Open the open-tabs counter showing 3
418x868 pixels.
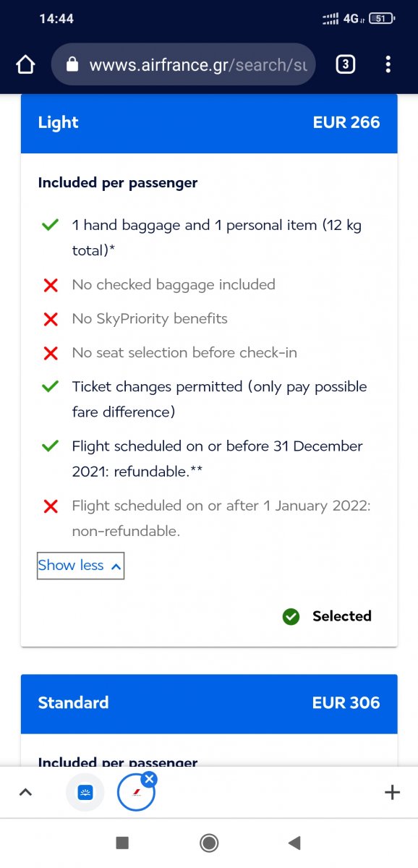pyautogui.click(x=346, y=65)
